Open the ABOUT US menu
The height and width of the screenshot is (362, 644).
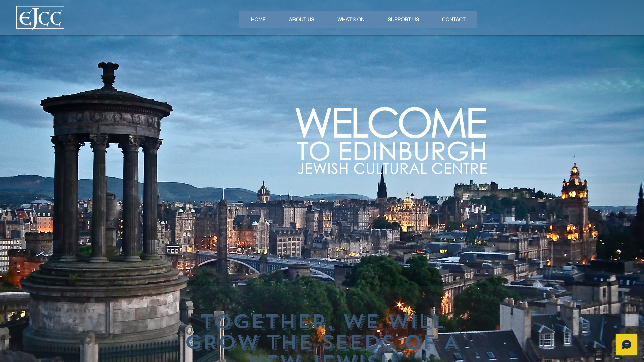[x=301, y=20]
